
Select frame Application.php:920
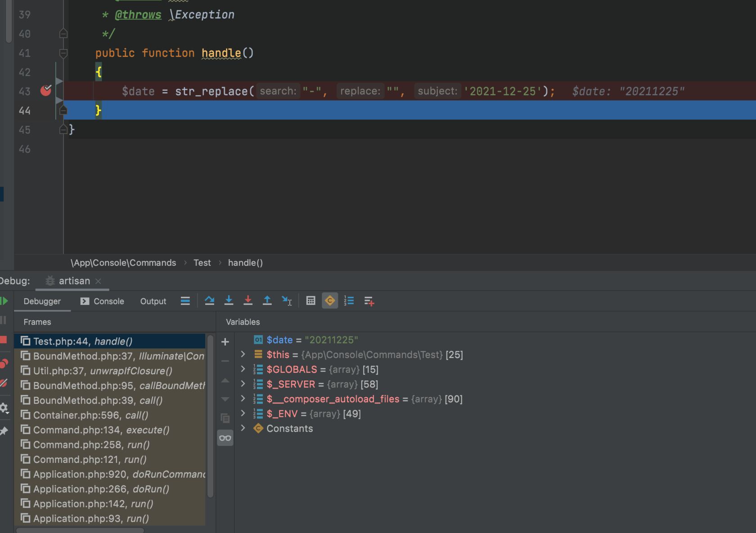pyautogui.click(x=110, y=474)
